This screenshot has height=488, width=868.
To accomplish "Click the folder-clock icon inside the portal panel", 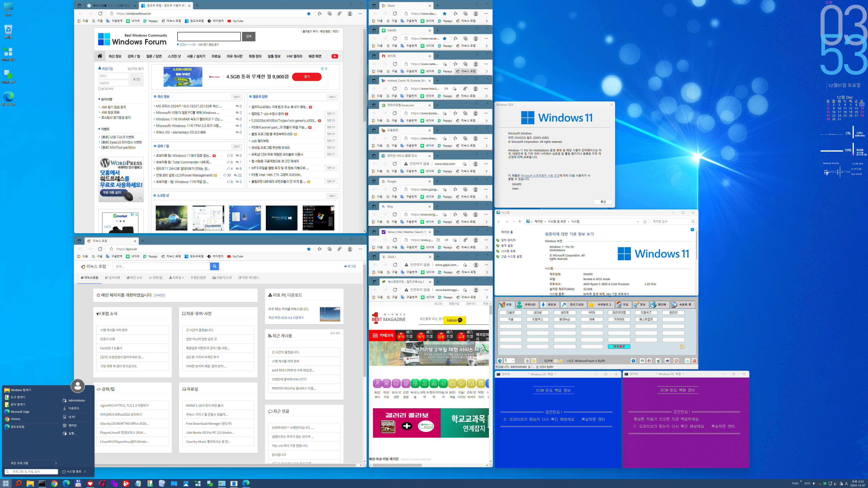I will coord(682,347).
